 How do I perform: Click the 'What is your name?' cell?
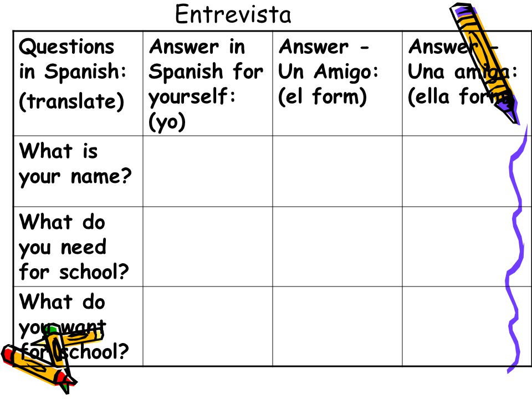pyautogui.click(x=78, y=171)
